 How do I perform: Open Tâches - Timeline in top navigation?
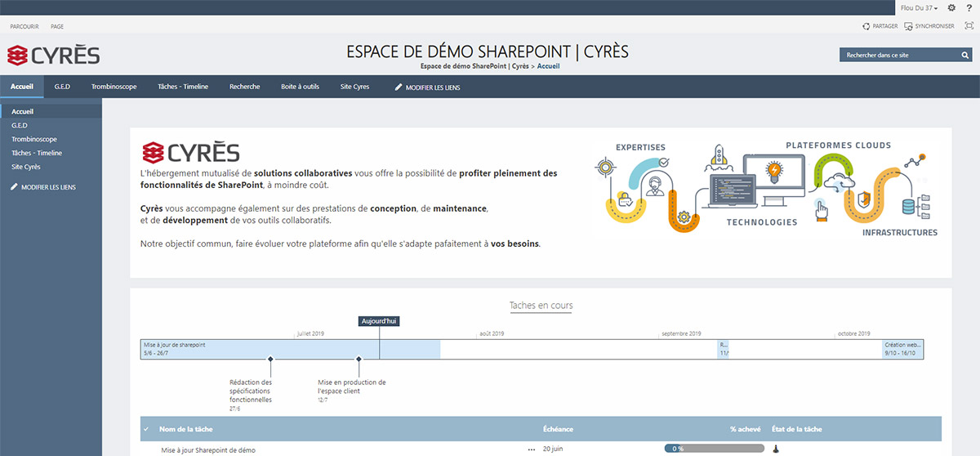[183, 87]
